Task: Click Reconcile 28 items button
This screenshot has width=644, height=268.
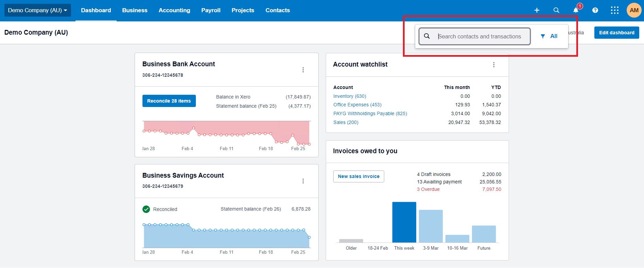Action: (169, 101)
